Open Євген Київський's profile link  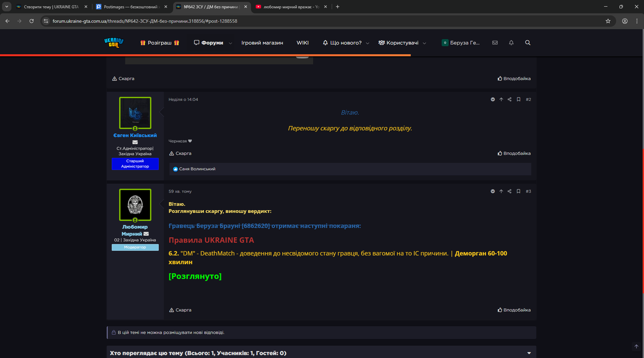135,136
